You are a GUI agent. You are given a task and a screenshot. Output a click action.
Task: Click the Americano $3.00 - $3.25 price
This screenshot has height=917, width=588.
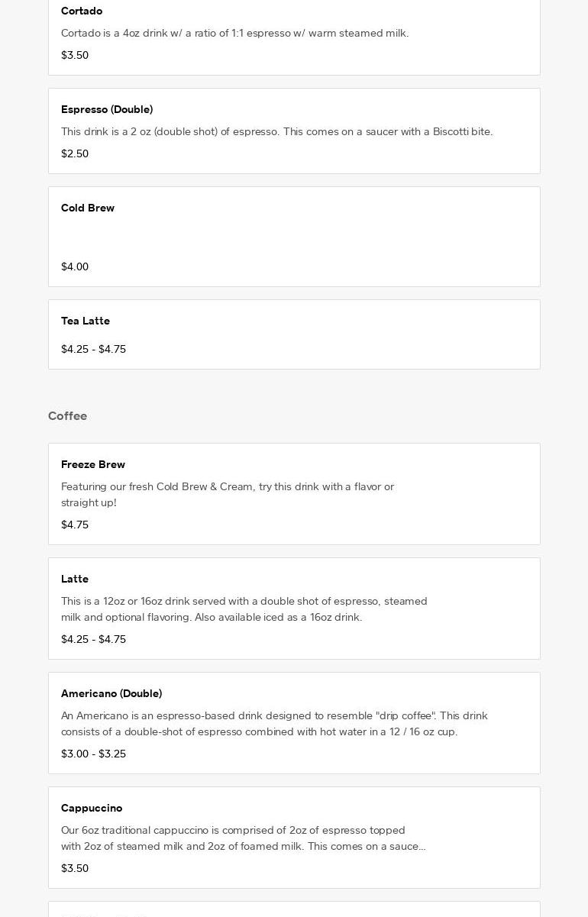[x=93, y=754]
